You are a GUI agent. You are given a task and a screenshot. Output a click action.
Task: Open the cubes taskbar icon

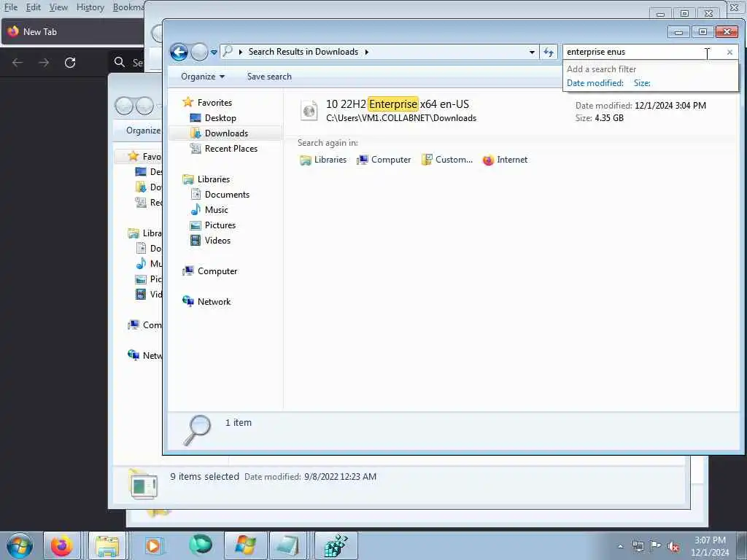336,545
